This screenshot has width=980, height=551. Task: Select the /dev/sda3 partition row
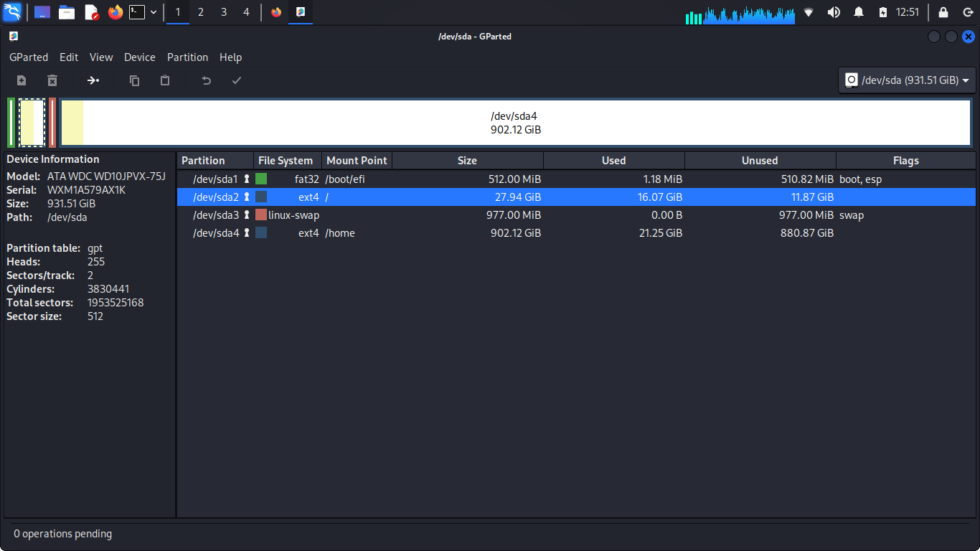click(x=576, y=215)
